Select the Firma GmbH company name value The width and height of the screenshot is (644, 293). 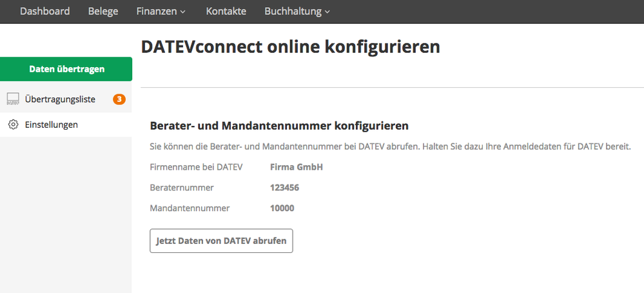(x=297, y=167)
